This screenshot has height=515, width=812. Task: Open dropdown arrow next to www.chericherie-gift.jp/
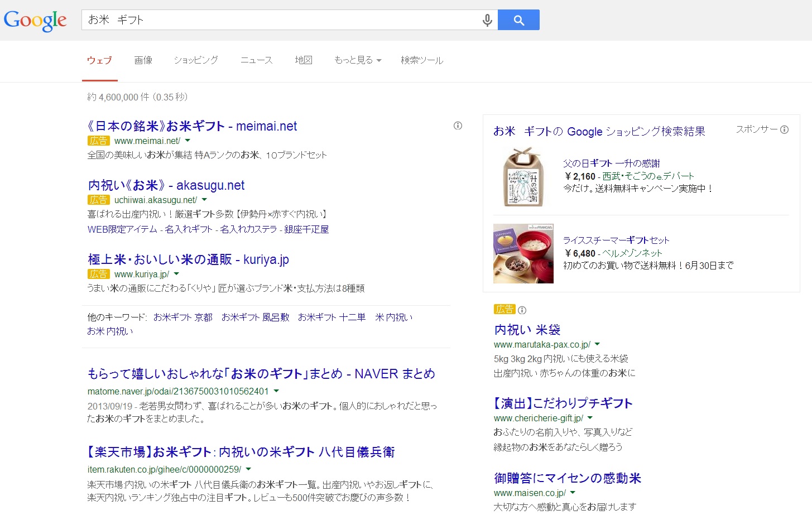pyautogui.click(x=590, y=418)
